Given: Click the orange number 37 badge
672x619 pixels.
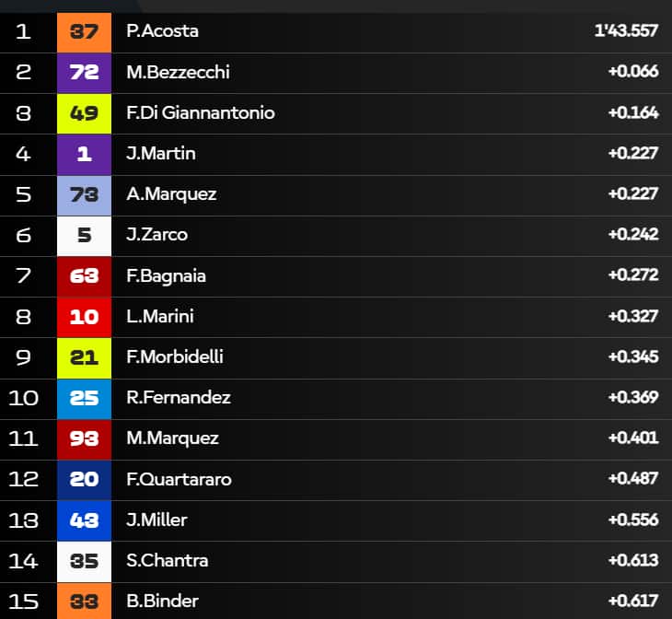Looking at the screenshot, I should pyautogui.click(x=84, y=31).
